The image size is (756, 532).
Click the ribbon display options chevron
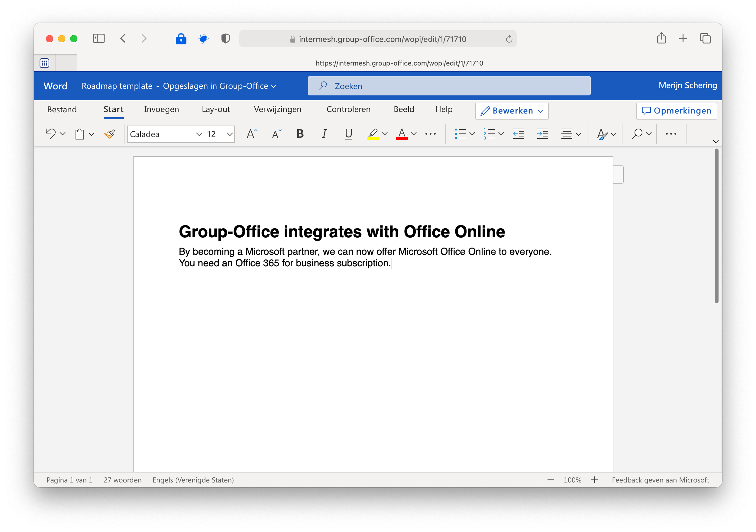click(x=716, y=142)
